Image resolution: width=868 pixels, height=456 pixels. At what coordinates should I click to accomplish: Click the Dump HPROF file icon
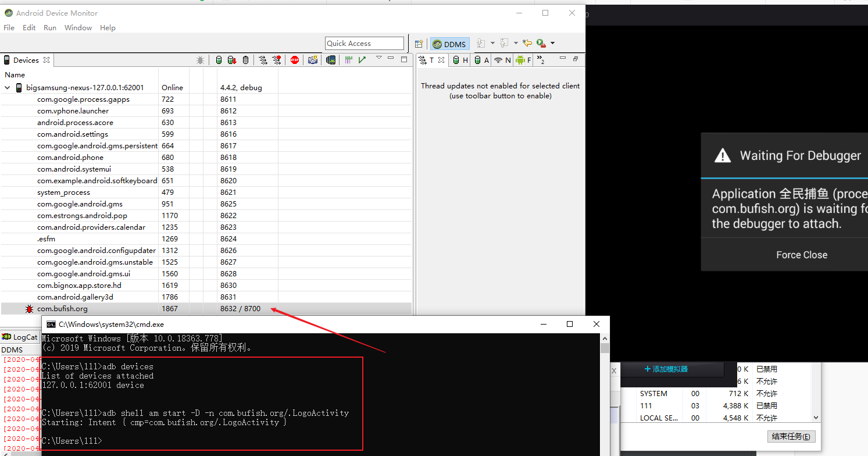coord(232,60)
